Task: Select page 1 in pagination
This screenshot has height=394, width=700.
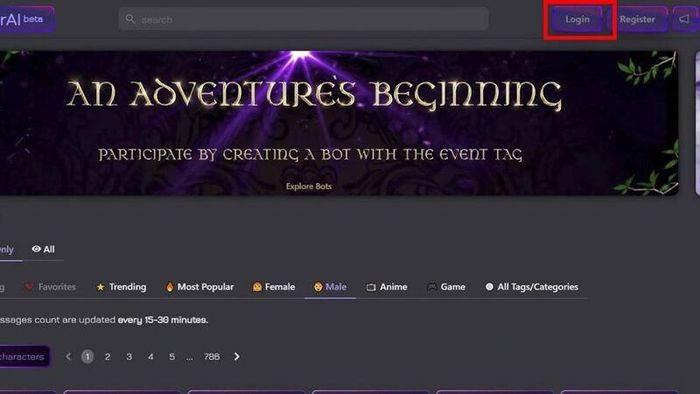Action: point(88,357)
